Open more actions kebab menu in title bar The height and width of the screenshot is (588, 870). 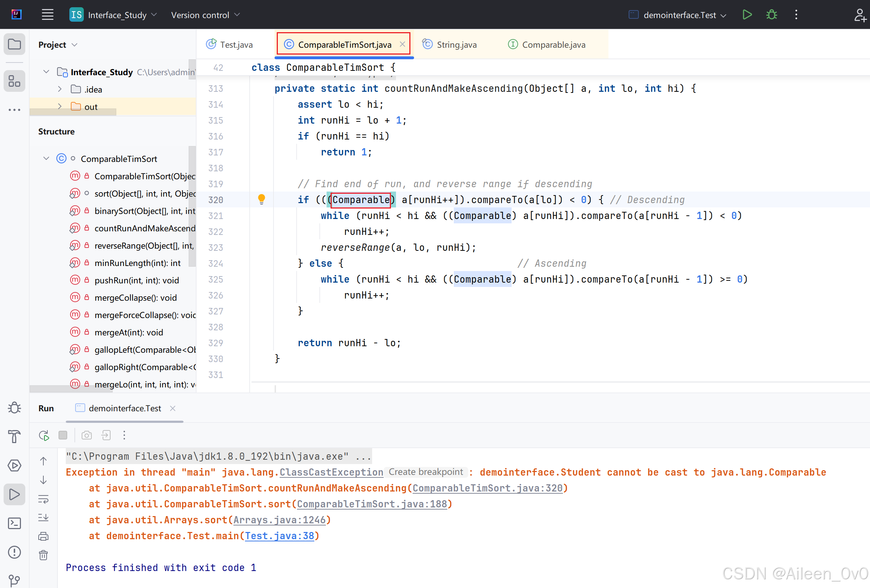click(x=796, y=14)
